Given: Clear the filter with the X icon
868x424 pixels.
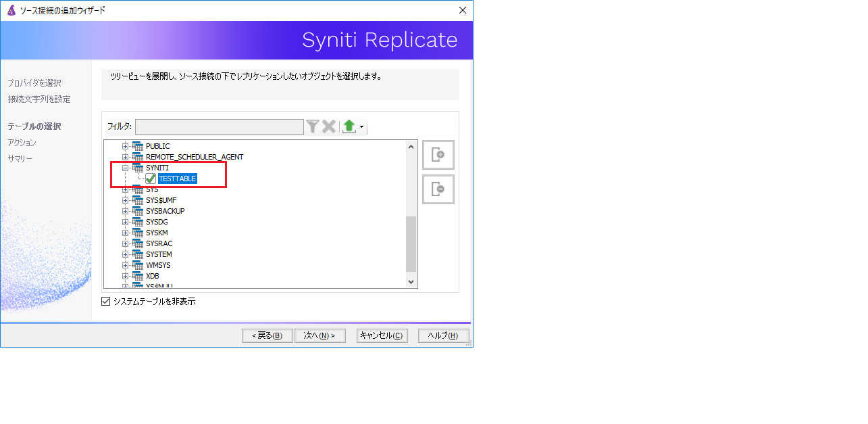Looking at the screenshot, I should [329, 126].
